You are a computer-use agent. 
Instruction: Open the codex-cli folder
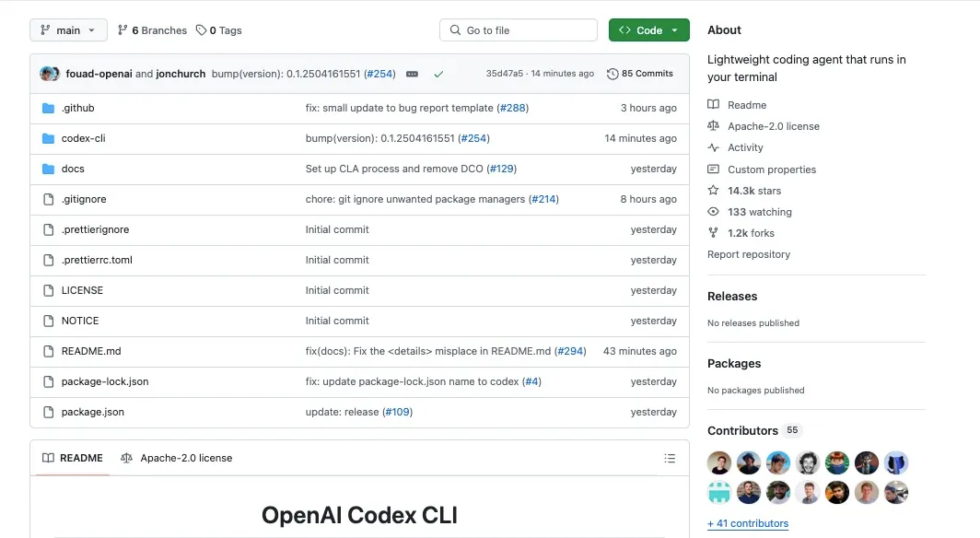[83, 138]
